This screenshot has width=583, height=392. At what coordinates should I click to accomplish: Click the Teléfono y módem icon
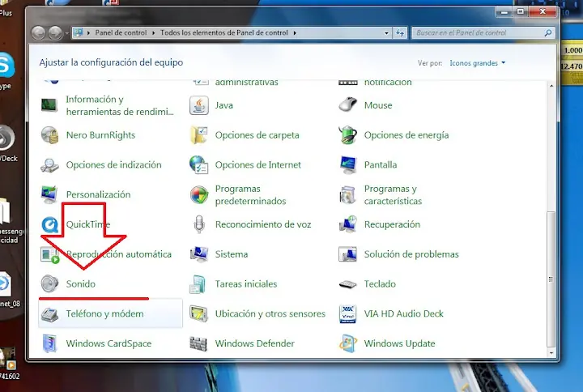click(x=50, y=314)
